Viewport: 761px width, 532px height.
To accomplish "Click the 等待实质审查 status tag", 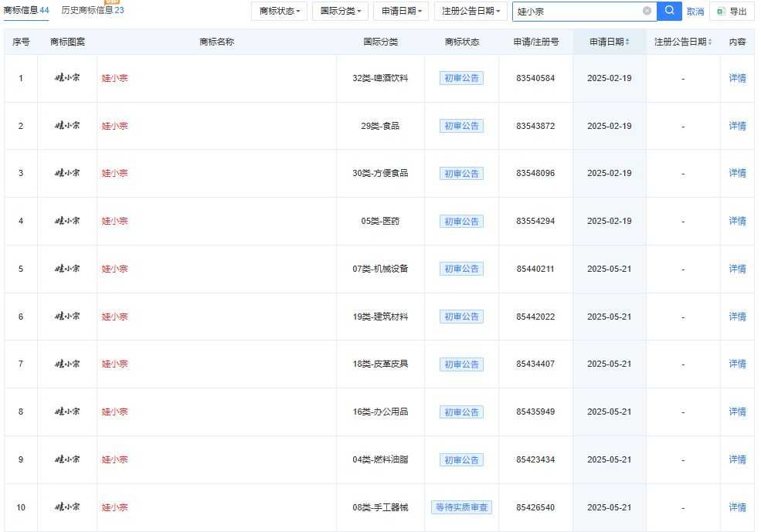I will tap(461, 507).
